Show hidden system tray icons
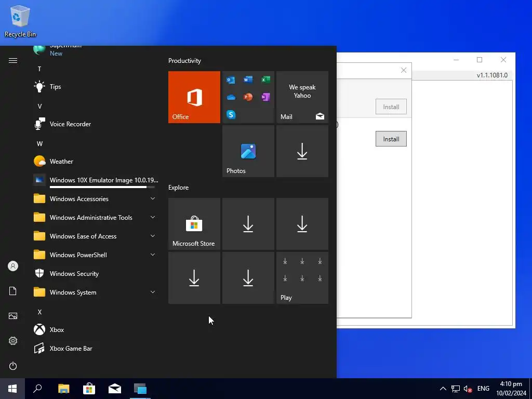The height and width of the screenshot is (399, 532). tap(443, 389)
